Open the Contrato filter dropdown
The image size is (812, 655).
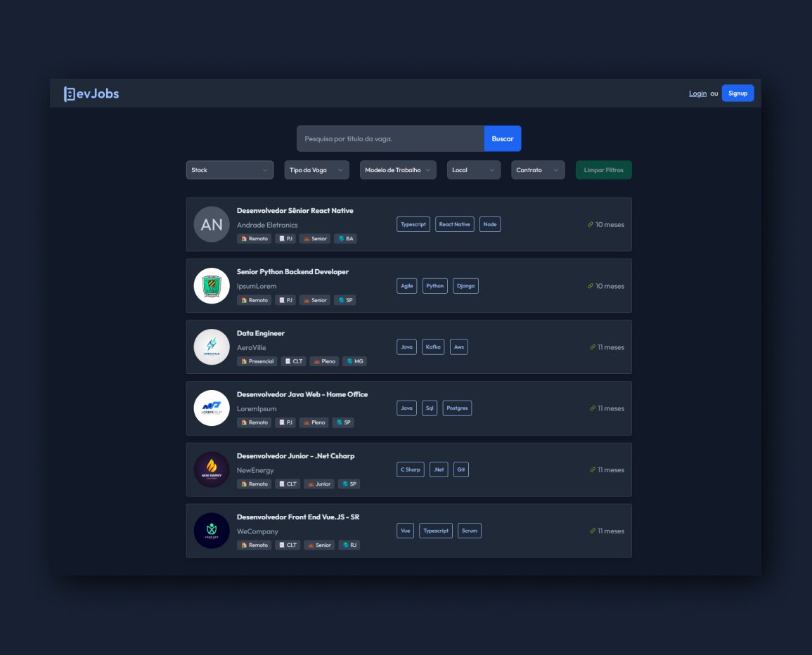[x=537, y=170]
